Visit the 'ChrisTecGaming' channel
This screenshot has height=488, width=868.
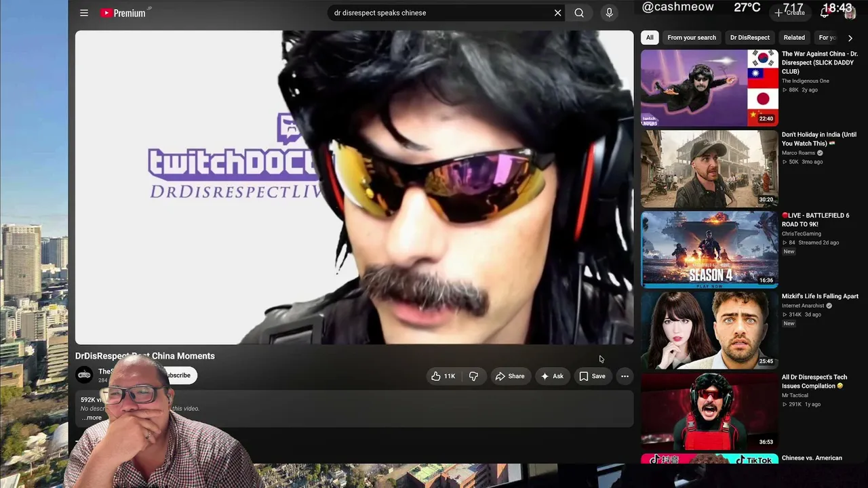(x=802, y=234)
